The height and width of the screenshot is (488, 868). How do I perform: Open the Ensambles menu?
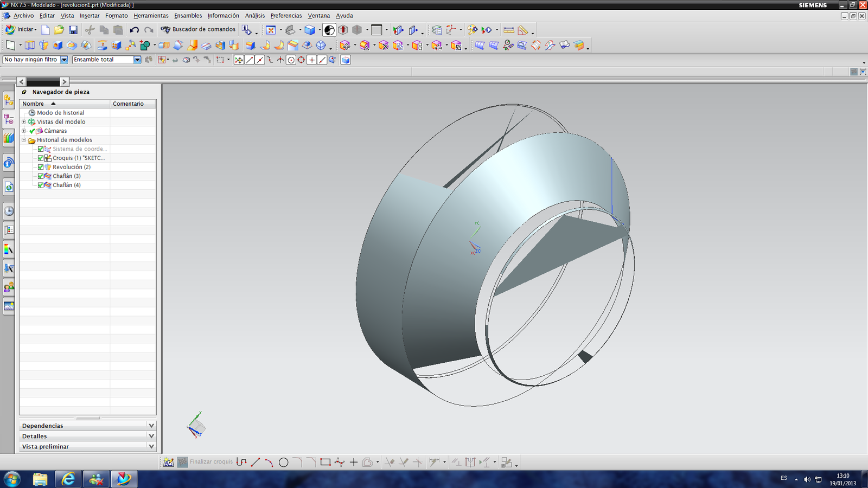(x=188, y=16)
